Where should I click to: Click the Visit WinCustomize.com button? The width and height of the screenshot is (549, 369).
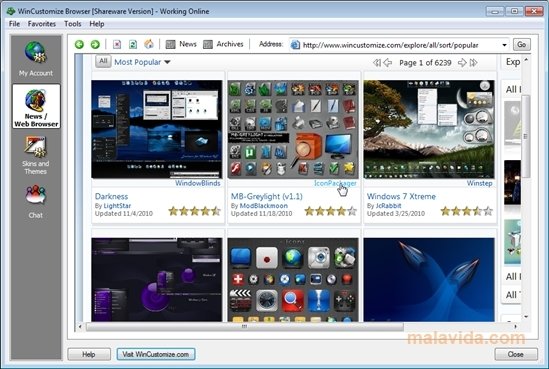pyautogui.click(x=156, y=354)
